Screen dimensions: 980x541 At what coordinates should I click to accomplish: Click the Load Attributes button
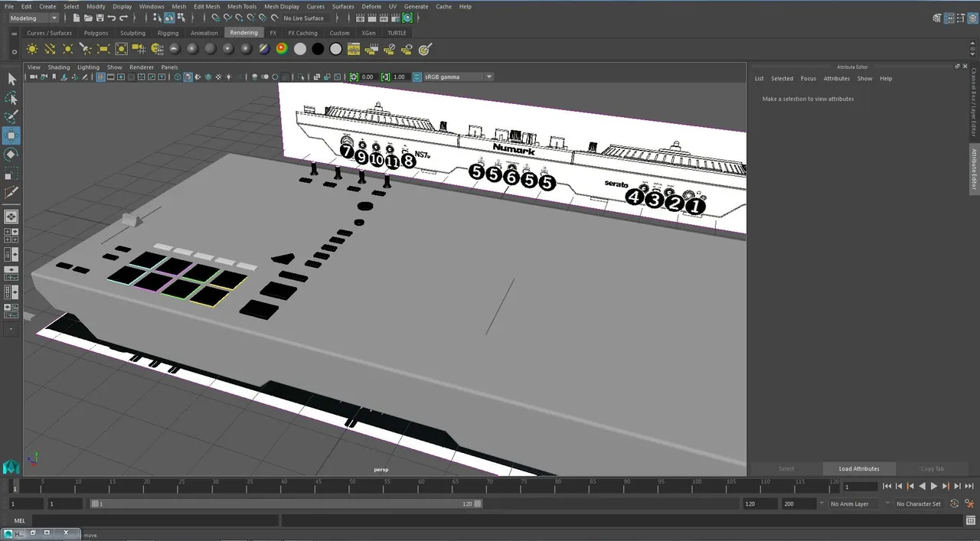point(859,468)
